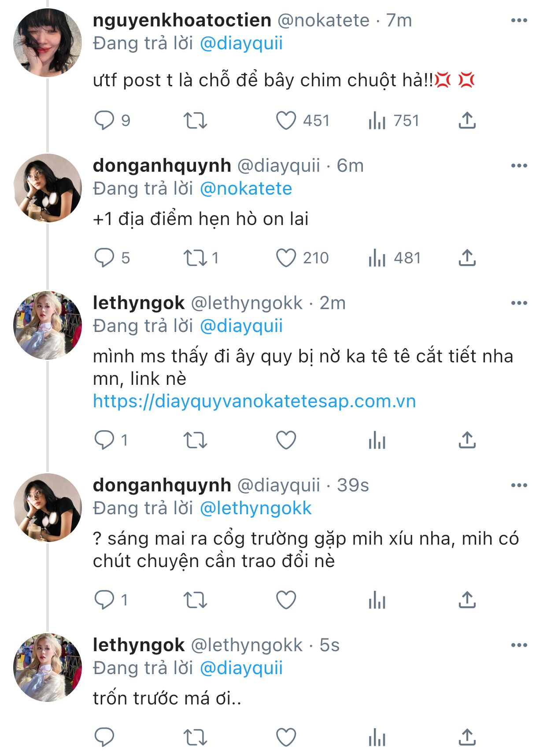Like the tweet with 451 likes
Image resolution: width=547 pixels, height=756 pixels.
tap(286, 120)
